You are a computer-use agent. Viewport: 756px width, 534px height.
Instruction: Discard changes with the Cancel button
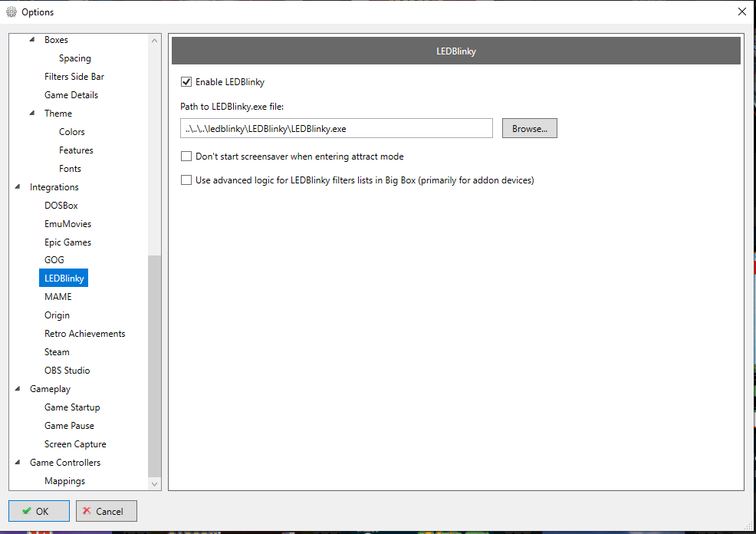coord(107,511)
